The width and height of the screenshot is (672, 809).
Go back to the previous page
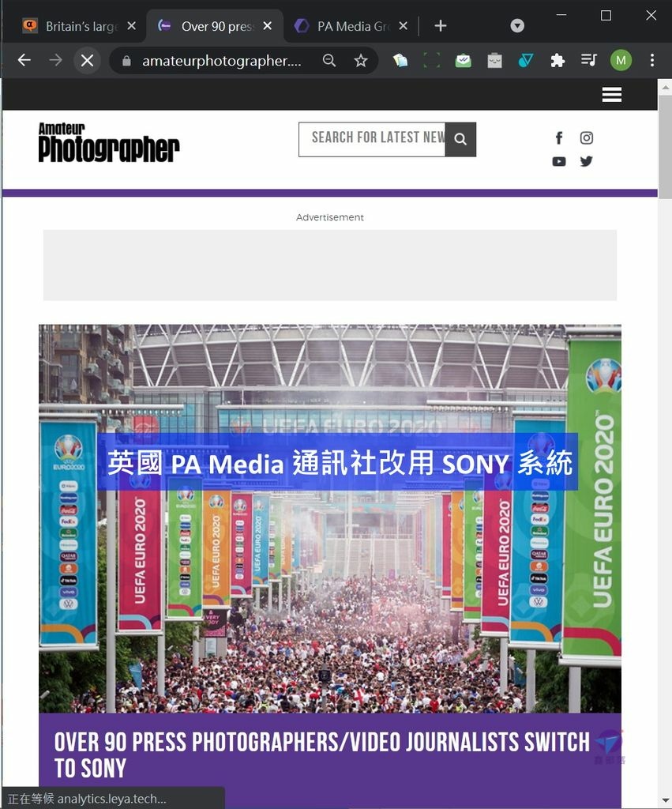tap(24, 60)
